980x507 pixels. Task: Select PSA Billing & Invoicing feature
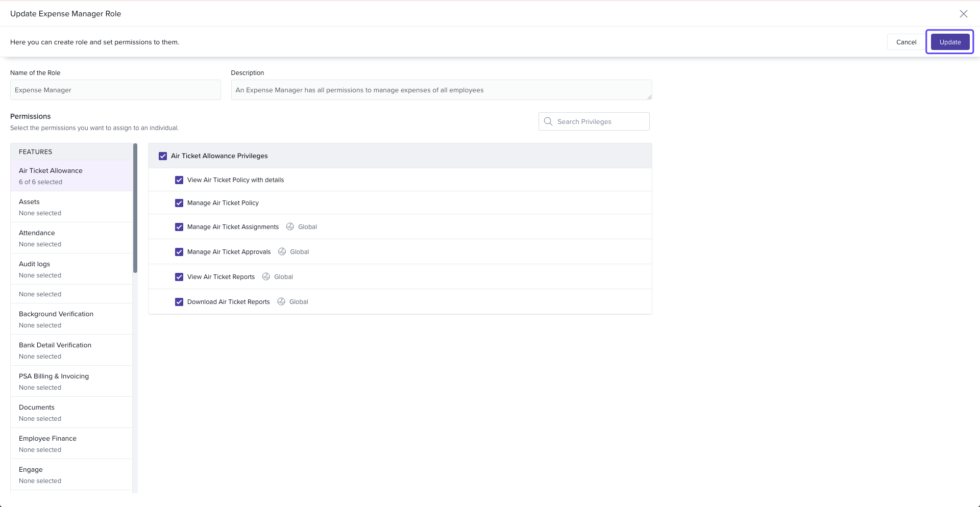click(x=71, y=382)
